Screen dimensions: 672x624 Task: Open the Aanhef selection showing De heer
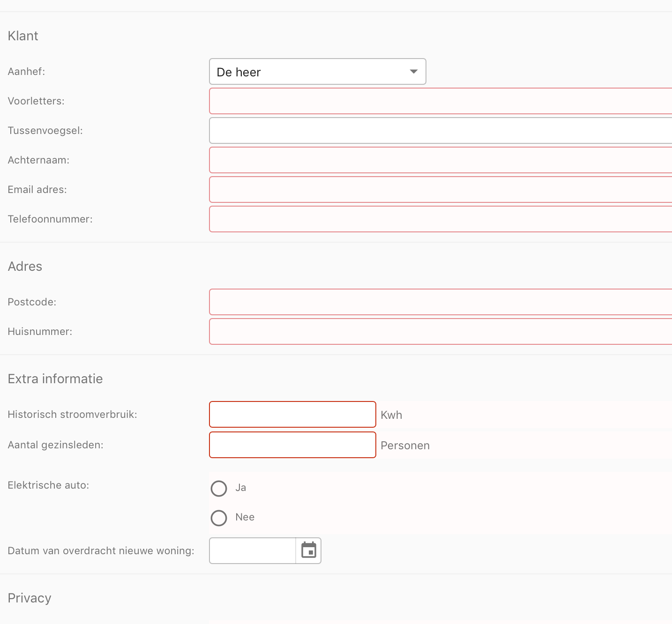point(318,71)
